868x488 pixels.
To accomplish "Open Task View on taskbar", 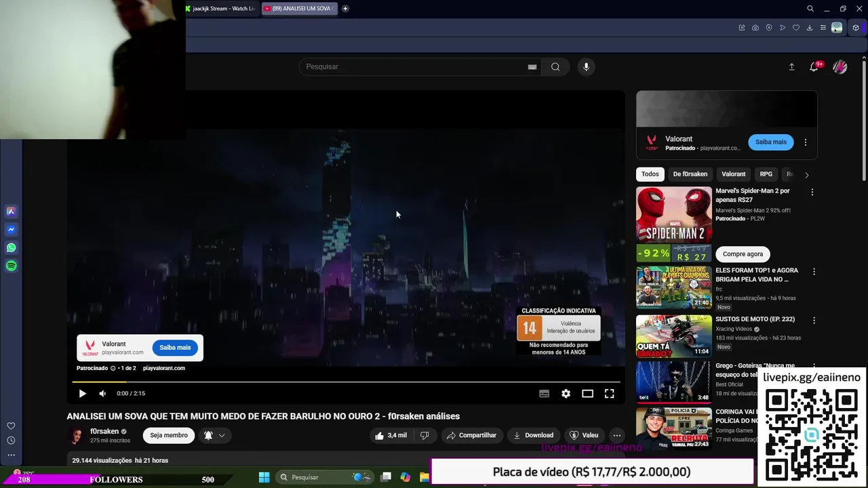I will (x=386, y=477).
